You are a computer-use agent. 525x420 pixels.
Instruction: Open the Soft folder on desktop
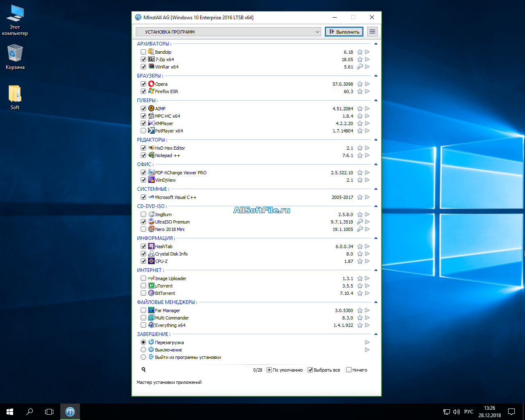[15, 97]
